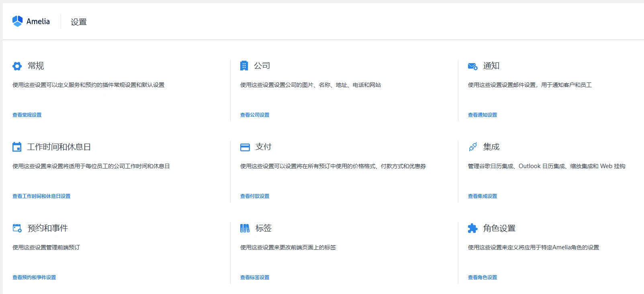
Task: Click the 标签 section heading
Action: tap(264, 228)
